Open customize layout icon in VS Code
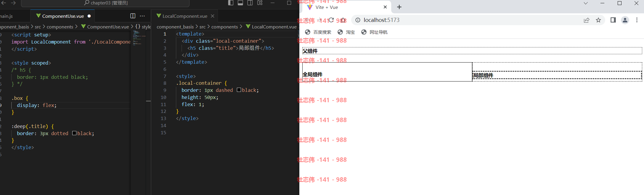 (x=260, y=3)
